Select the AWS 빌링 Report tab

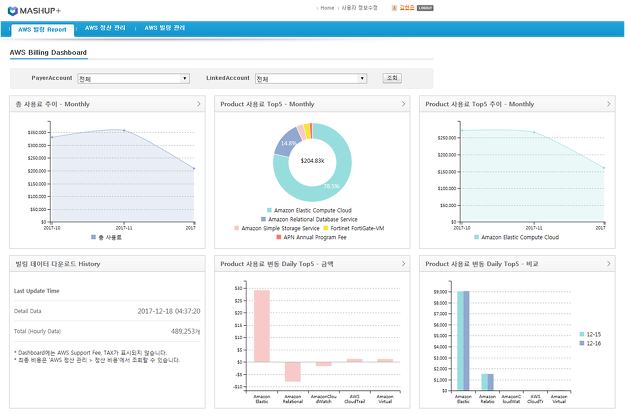point(43,30)
